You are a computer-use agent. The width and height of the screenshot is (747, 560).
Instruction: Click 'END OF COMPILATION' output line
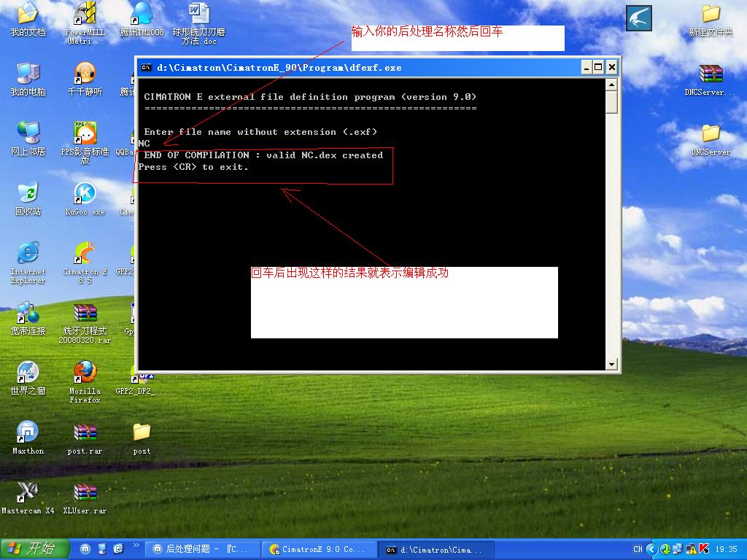click(263, 155)
